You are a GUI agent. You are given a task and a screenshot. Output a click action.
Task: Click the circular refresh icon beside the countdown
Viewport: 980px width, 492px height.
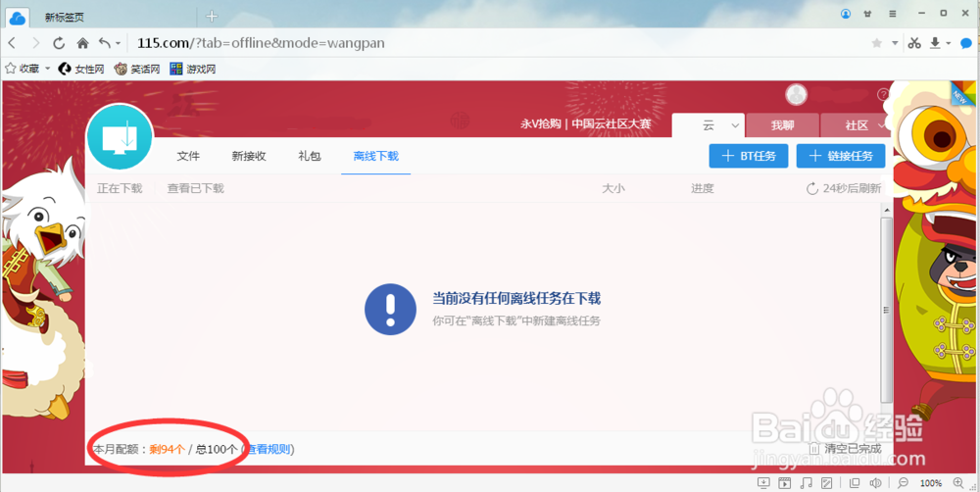pyautogui.click(x=811, y=189)
